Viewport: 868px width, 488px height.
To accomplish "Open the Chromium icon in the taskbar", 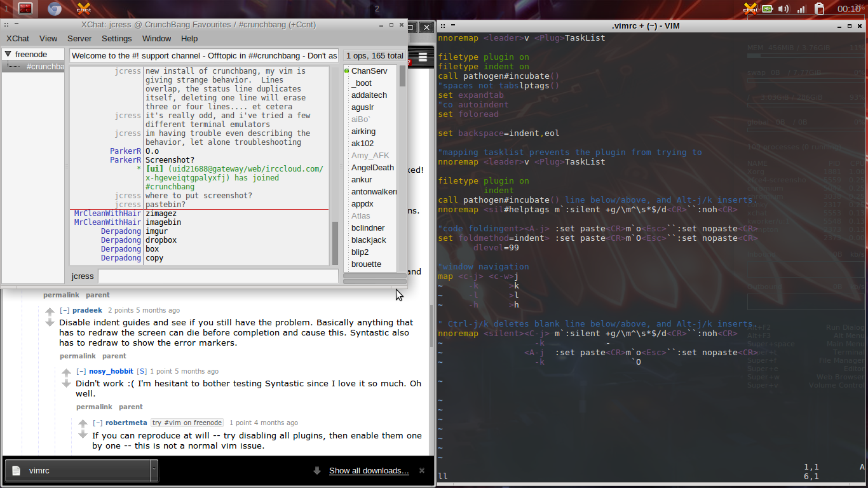I will [x=54, y=8].
